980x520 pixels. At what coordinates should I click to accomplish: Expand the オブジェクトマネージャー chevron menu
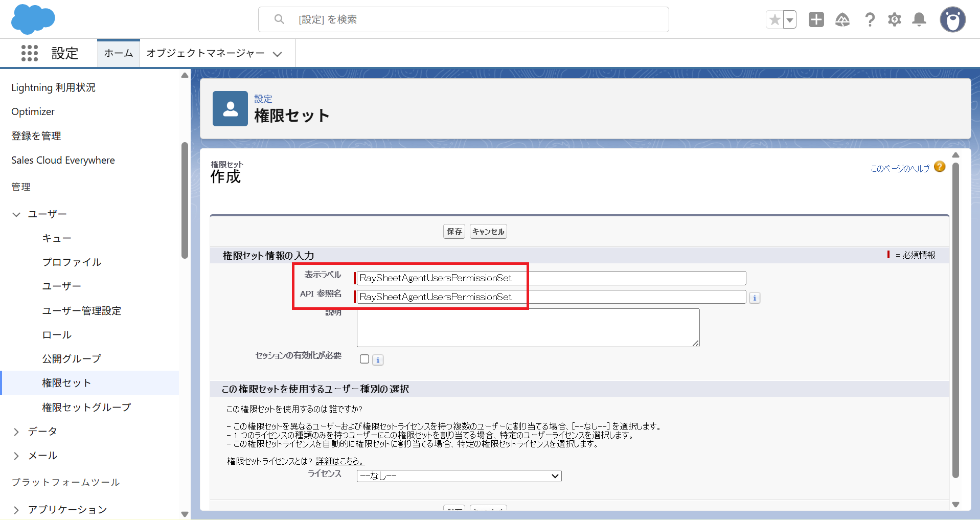[x=278, y=54]
